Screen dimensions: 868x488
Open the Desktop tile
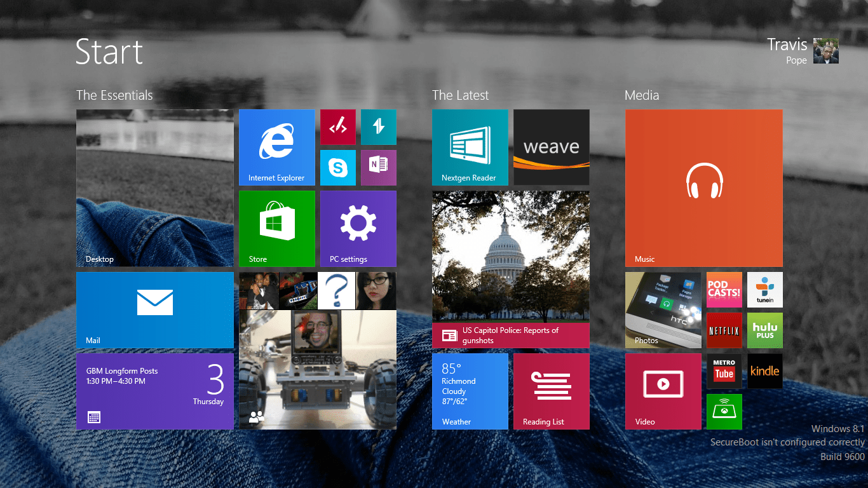point(154,188)
